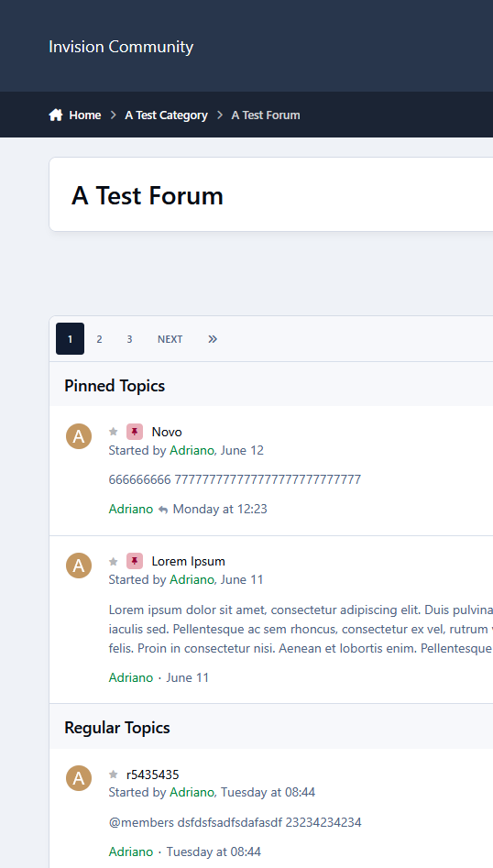Click the reply arrow icon under Novo
493x868 pixels.
click(163, 510)
